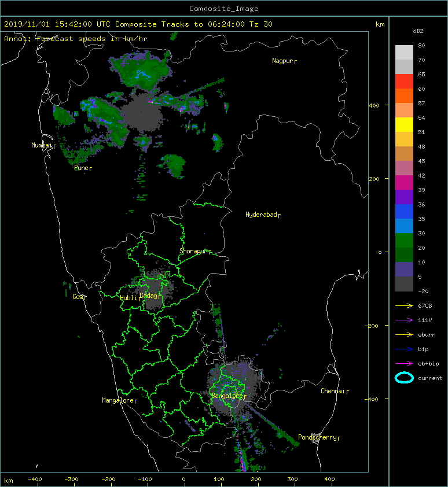Select the Goa label on coast
The width and height of the screenshot is (448, 487).
point(78,297)
